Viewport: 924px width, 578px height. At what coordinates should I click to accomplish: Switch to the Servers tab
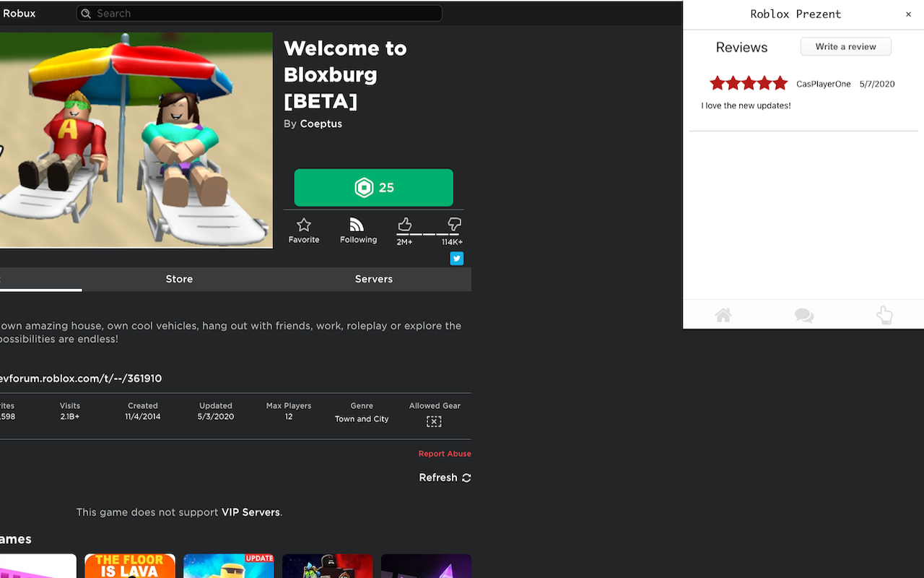[x=374, y=279]
